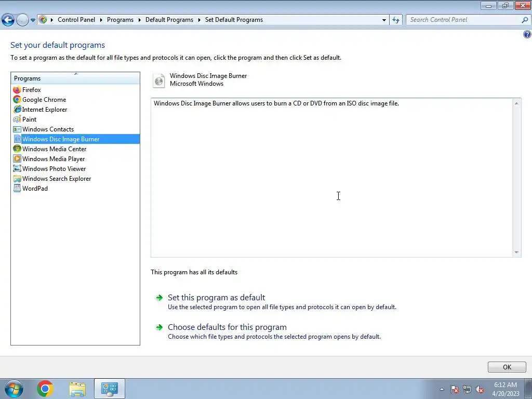The image size is (532, 399).
Task: Click the Forward navigation arrow button
Action: [x=22, y=20]
